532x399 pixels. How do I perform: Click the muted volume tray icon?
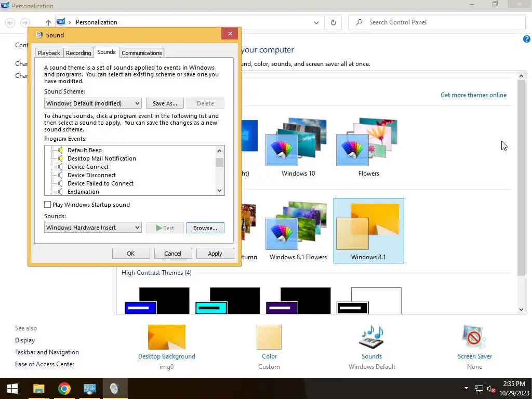(491, 389)
